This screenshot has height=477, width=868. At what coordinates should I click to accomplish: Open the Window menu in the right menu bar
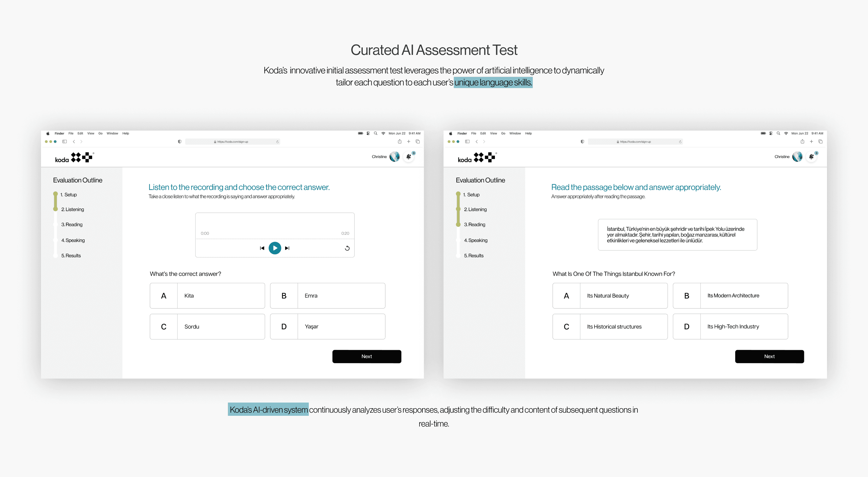pos(515,133)
